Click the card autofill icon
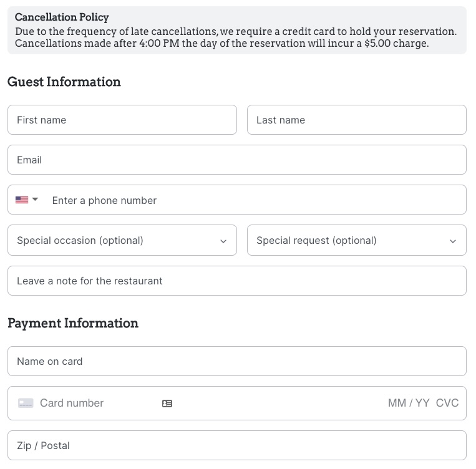 [167, 404]
